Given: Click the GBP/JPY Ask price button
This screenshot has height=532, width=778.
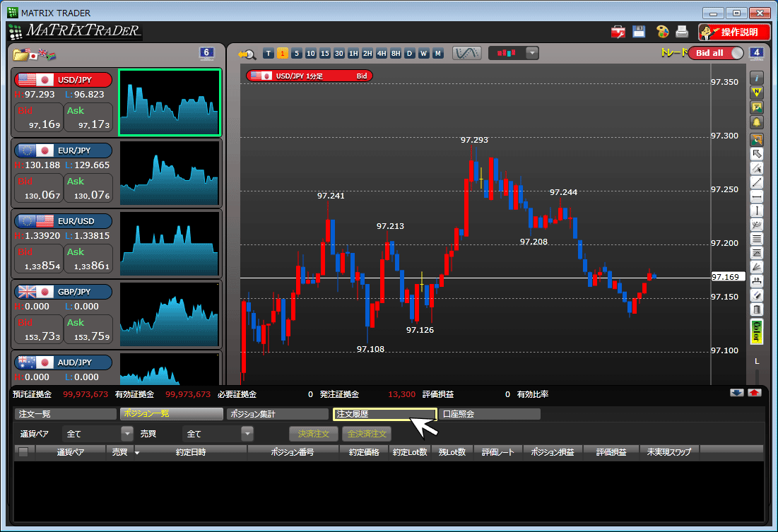Looking at the screenshot, I should pos(88,329).
